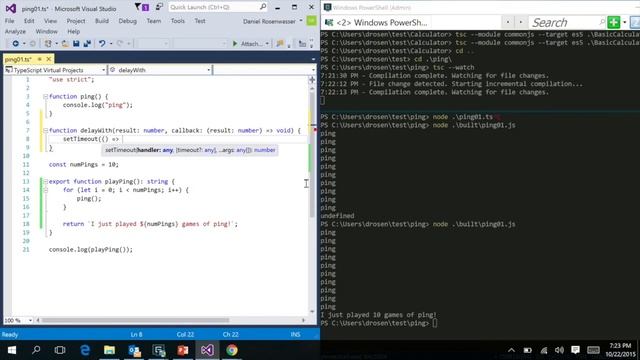Click the green Attach play icon
Screen dimensions: 640x360
tap(235, 43)
